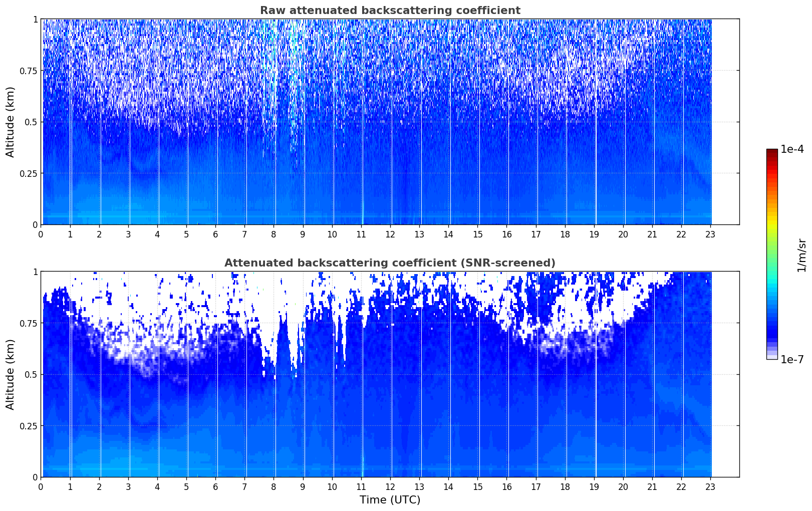Click the bottom plot's 'Altitude (km)' label
Screen dimensions: 812x511
click(11, 374)
